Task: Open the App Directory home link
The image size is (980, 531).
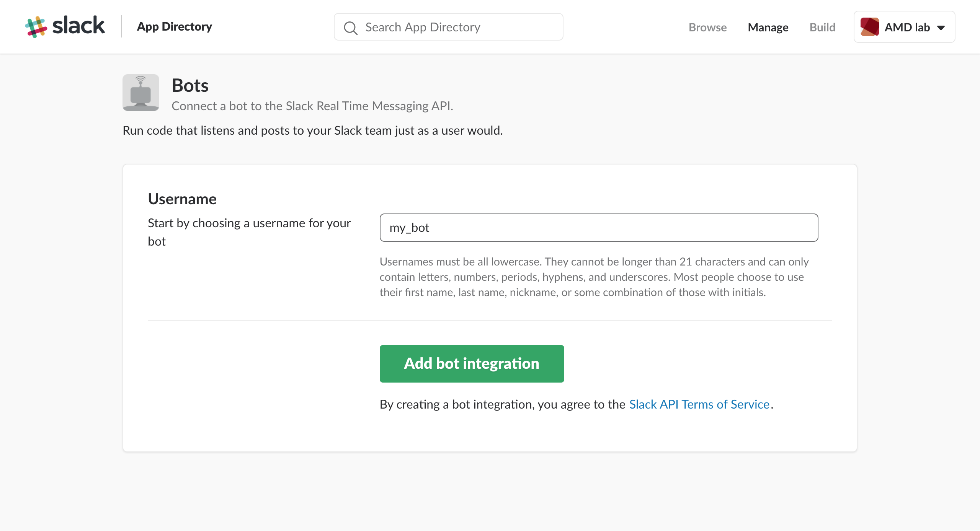Action: (x=174, y=26)
